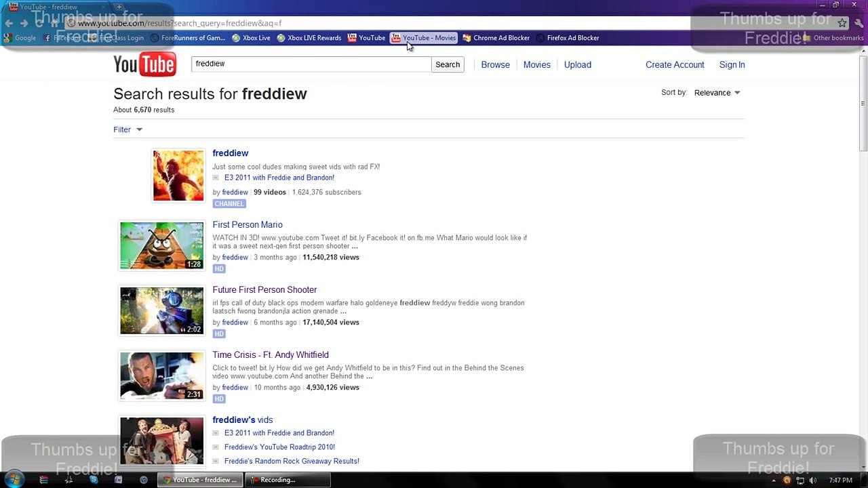Open the Chrome Ad Blocker bookmark
The image size is (868, 488).
point(496,38)
